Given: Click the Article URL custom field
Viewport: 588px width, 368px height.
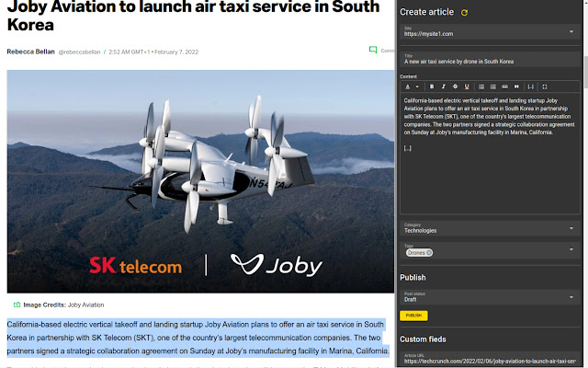Looking at the screenshot, I should click(x=490, y=359).
